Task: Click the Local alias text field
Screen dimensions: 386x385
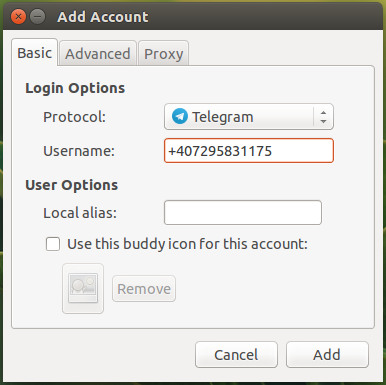Action: (243, 212)
